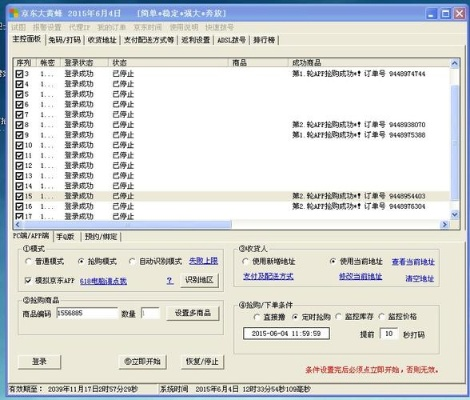This screenshot has height=400, width=470.
Task: Open the 支付及配送方式 link
Action: [268, 276]
